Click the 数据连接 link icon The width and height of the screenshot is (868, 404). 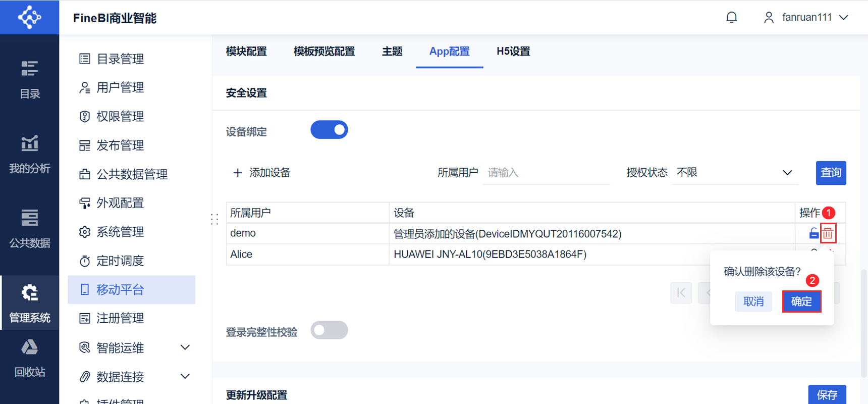(x=85, y=376)
